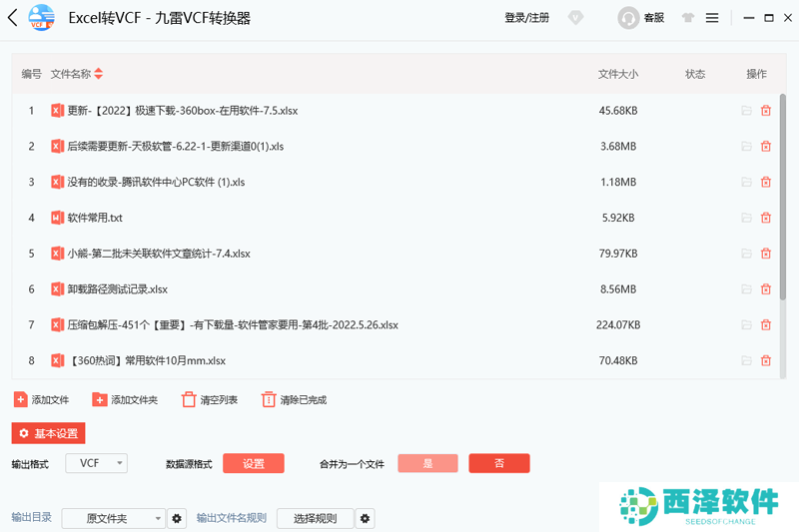This screenshot has height=532, width=799.
Task: Click the 编号 column header
Action: click(31, 74)
